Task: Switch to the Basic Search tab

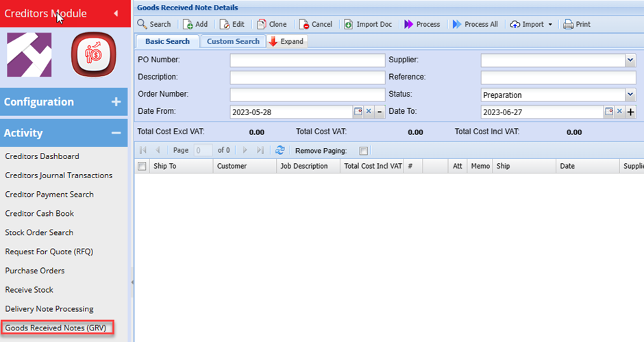Action: (x=167, y=41)
